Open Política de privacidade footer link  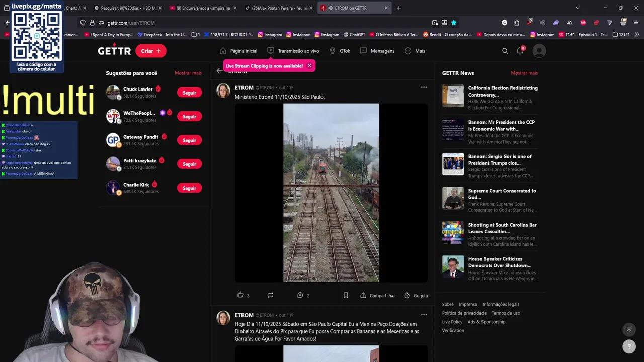pyautogui.click(x=464, y=313)
